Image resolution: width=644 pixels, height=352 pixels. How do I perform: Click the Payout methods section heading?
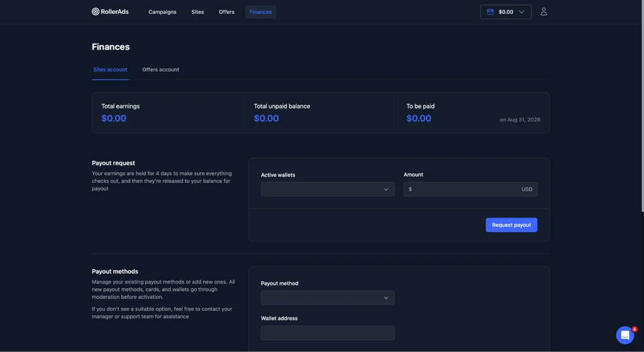coord(115,271)
